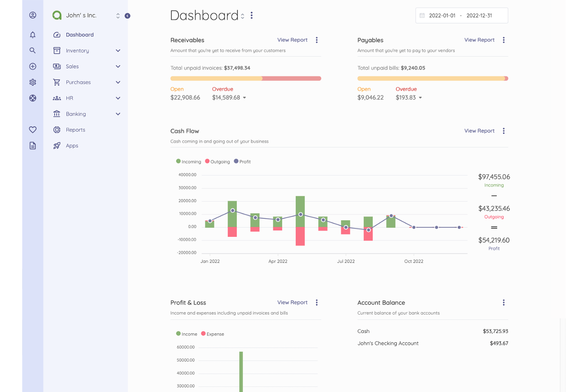Click the Payables unpaid bills progress bar

pyautogui.click(x=433, y=78)
